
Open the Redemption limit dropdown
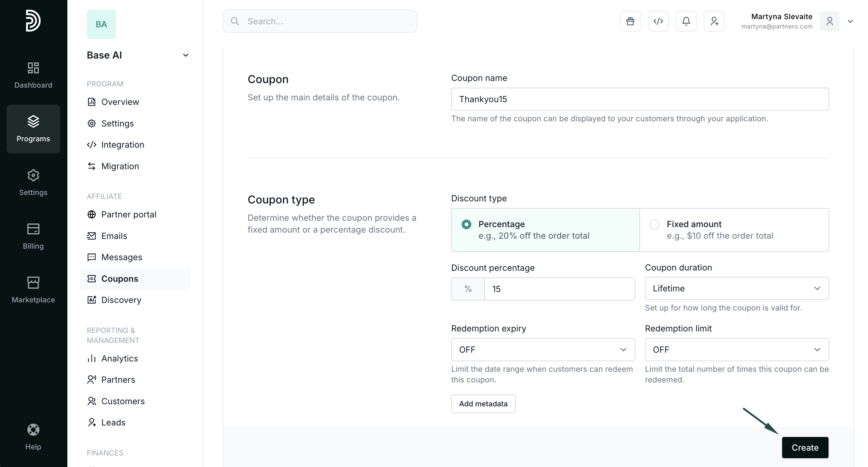tap(737, 350)
